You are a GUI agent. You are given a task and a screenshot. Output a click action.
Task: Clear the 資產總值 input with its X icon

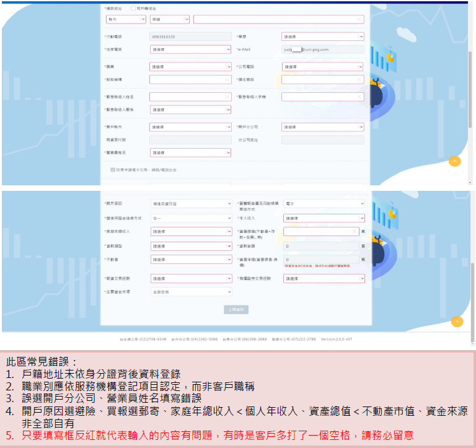pyautogui.click(x=355, y=231)
